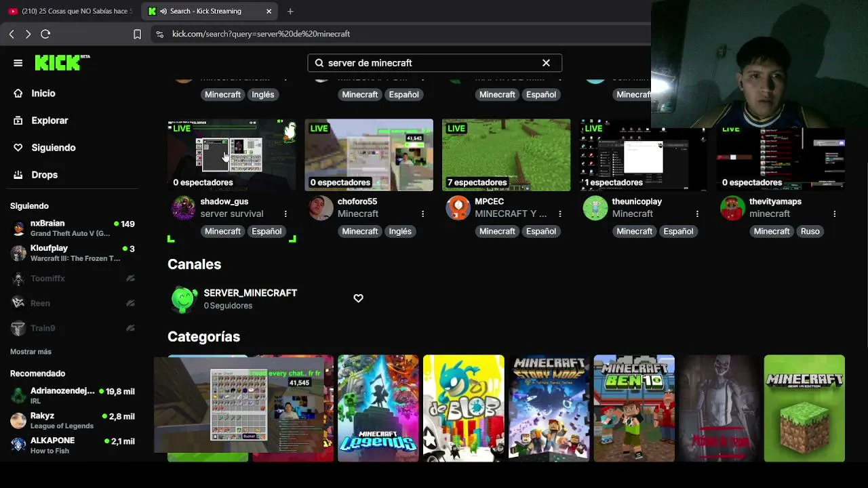
Task: Open Minecraft Legends category cover
Action: coord(378,408)
